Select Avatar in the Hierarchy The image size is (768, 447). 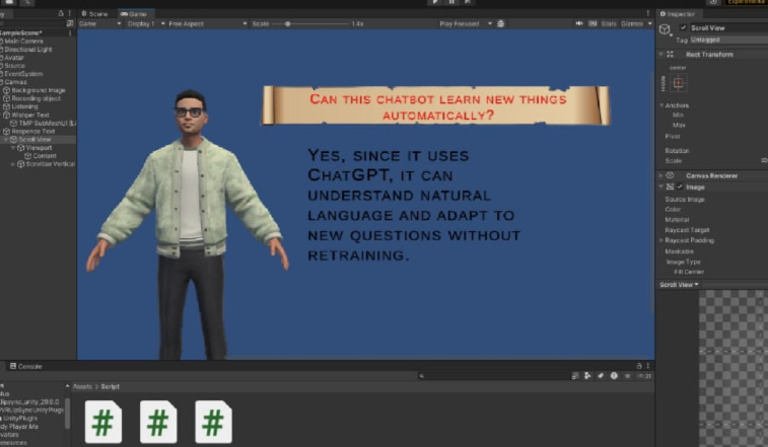tap(14, 57)
